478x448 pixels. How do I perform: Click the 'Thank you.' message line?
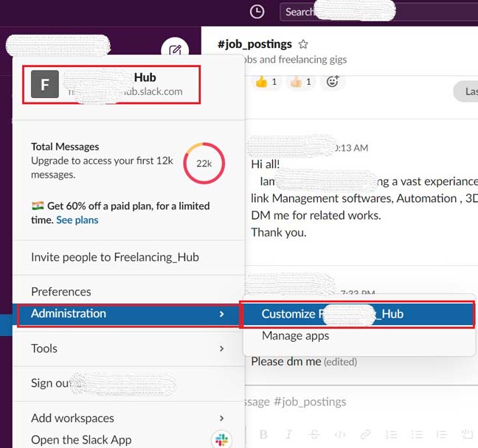[x=279, y=233]
